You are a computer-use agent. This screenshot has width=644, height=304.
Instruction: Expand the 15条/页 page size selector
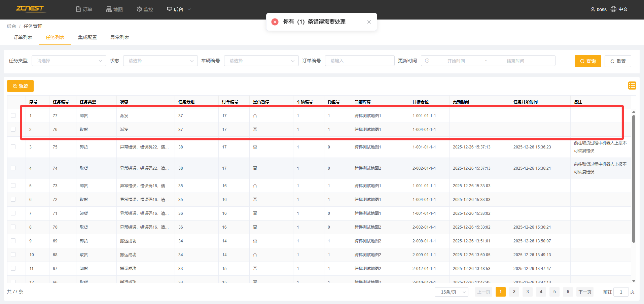pos(451,292)
